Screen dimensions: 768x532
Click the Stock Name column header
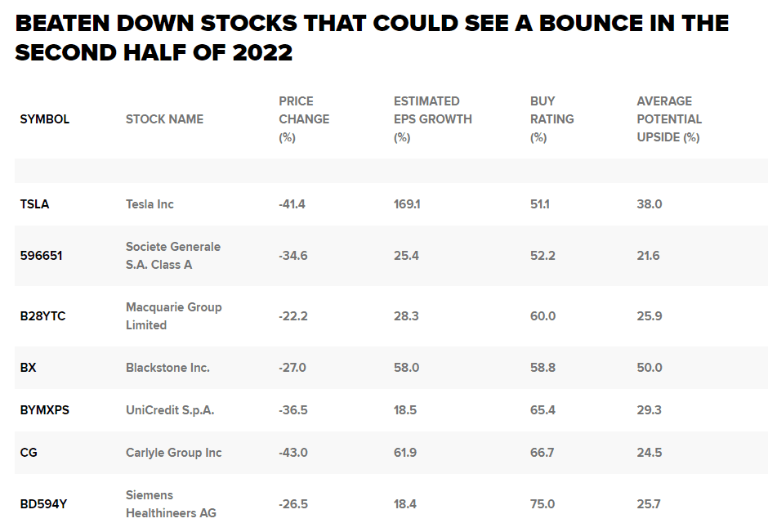point(164,119)
